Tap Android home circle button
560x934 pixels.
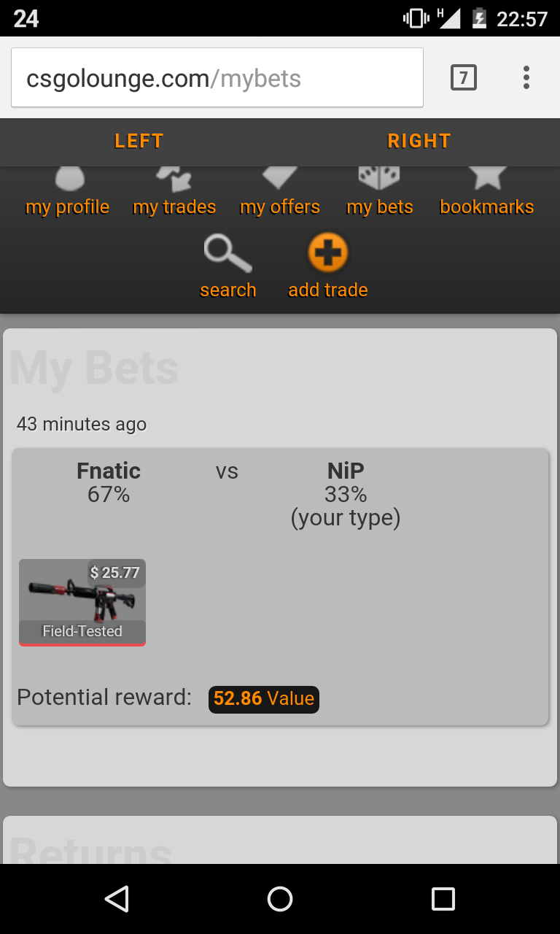tap(280, 899)
